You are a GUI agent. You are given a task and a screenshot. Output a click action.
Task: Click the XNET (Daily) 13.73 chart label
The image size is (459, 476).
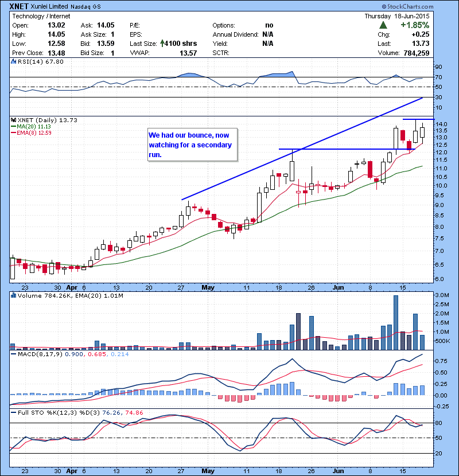(48, 120)
